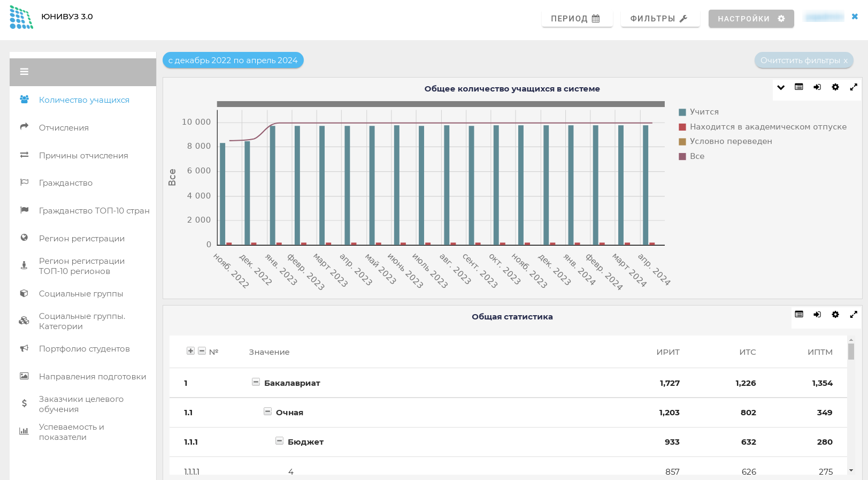The width and height of the screenshot is (868, 480).
Task: Click the value 1,727 in Бакалавриат row
Action: pyautogui.click(x=670, y=383)
